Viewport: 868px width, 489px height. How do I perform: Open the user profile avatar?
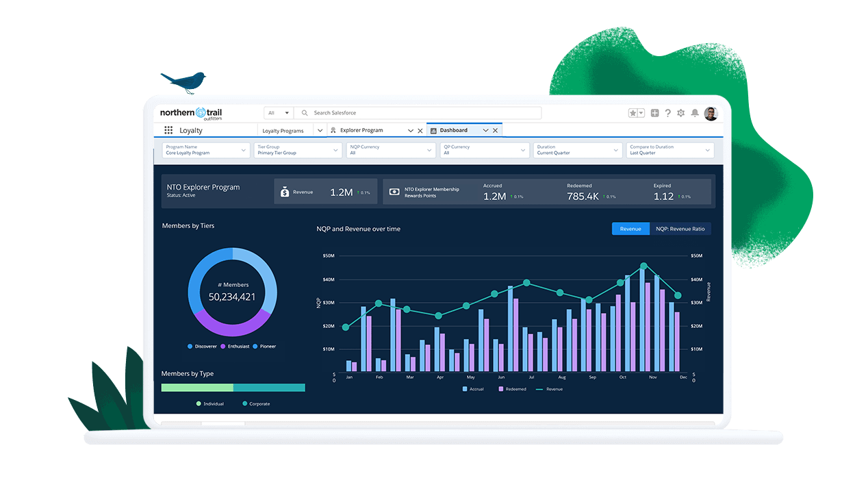(x=711, y=113)
